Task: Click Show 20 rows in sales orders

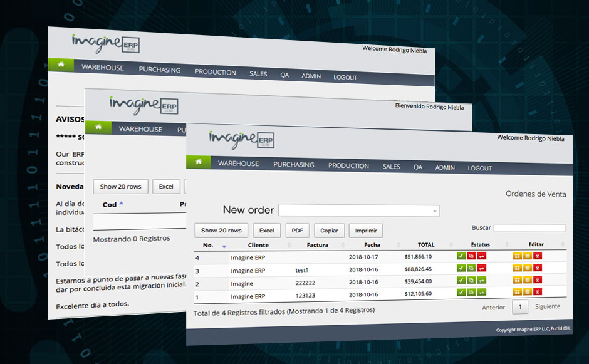Action: 221,231
